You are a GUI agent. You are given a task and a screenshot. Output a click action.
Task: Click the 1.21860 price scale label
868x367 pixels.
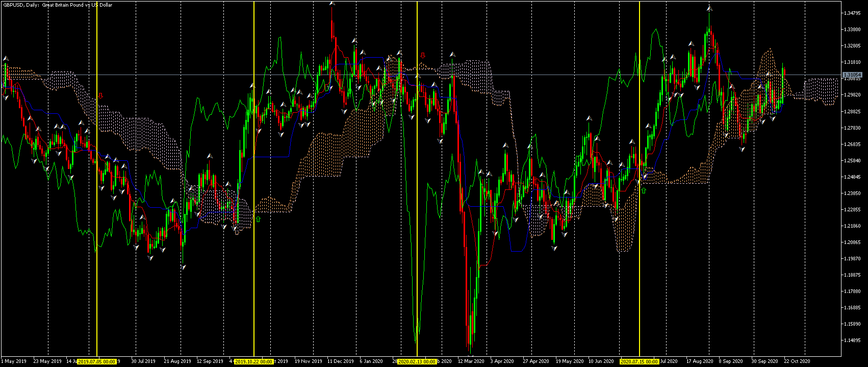coord(852,226)
